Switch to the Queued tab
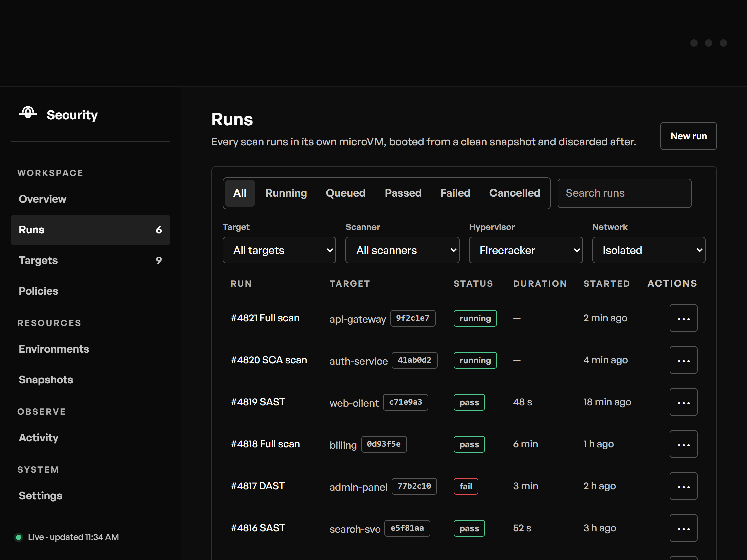Image resolution: width=747 pixels, height=560 pixels. (345, 193)
